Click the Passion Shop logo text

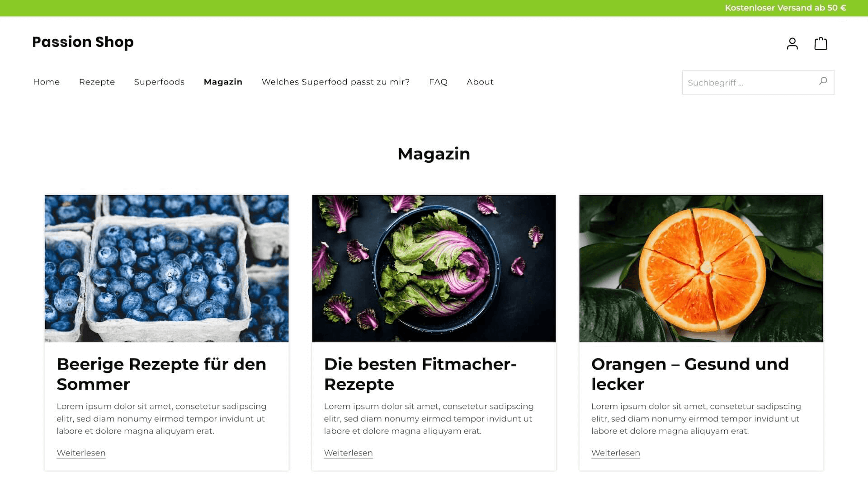(x=83, y=42)
